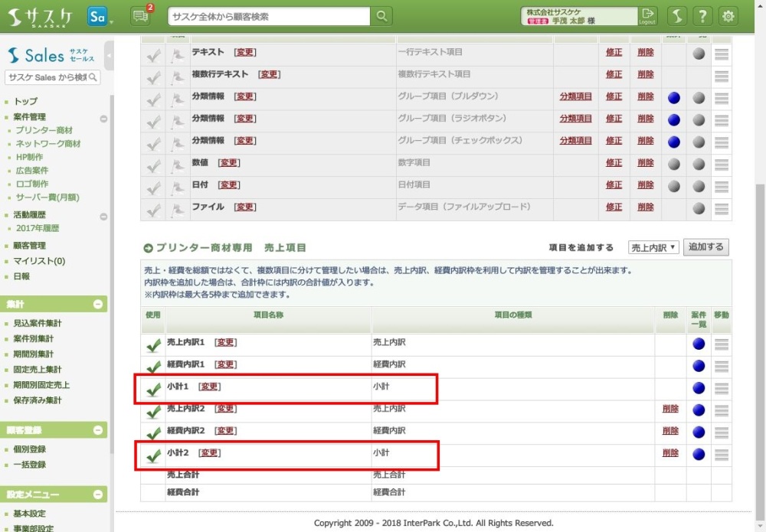766x532 pixels.
Task: Click 変更 link next to 小計1
Action: pyautogui.click(x=210, y=387)
